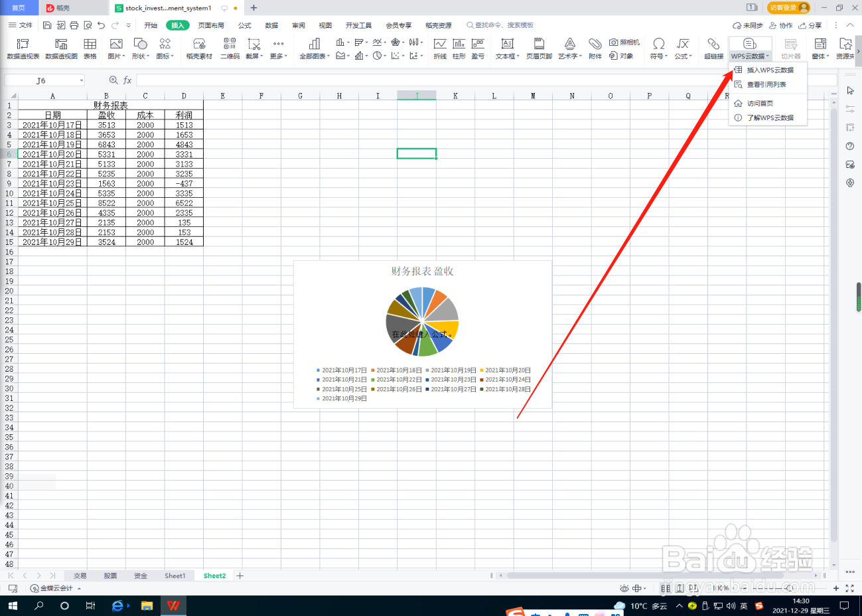This screenshot has height=616, width=862.
Task: Switch to the 股票 worksheet tab
Action: [110, 576]
